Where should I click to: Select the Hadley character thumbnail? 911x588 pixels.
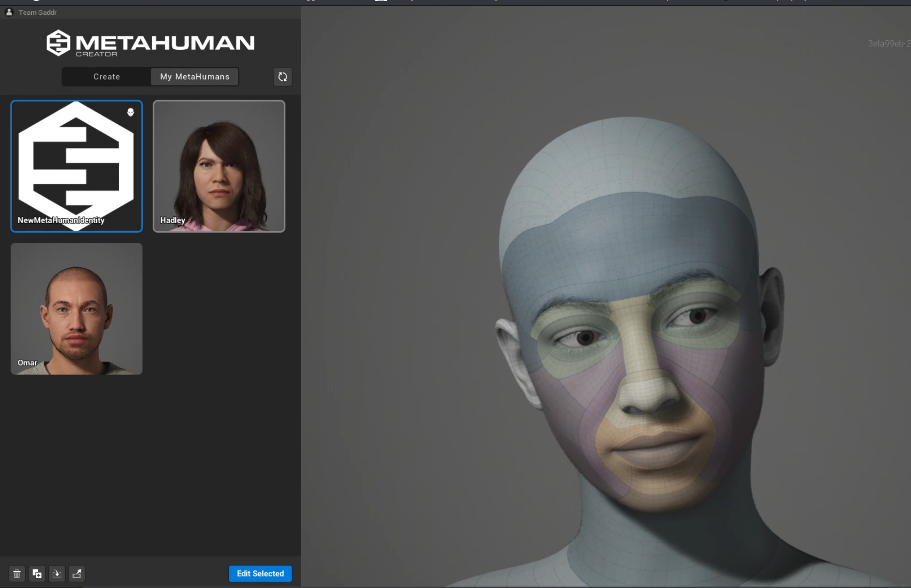(x=219, y=166)
